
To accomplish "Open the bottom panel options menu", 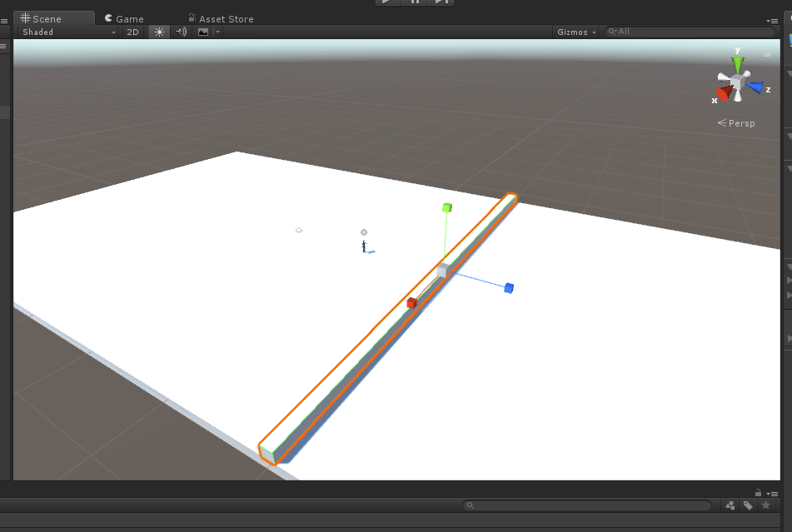I will [x=773, y=494].
